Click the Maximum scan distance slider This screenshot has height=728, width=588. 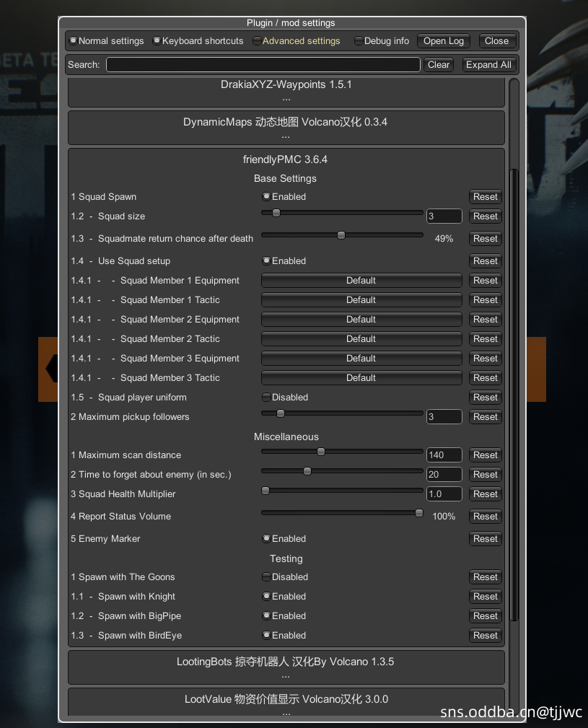coord(342,452)
